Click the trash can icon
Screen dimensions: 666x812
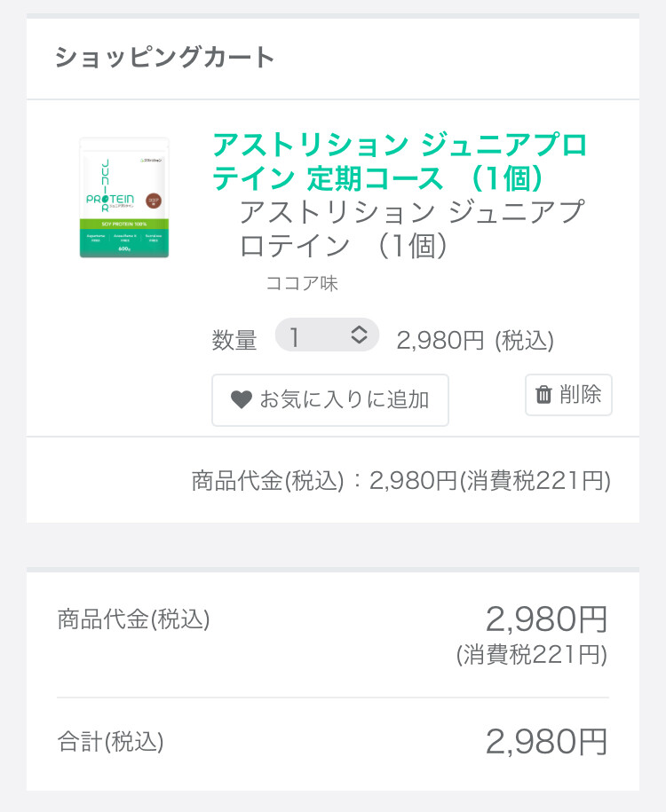(543, 395)
